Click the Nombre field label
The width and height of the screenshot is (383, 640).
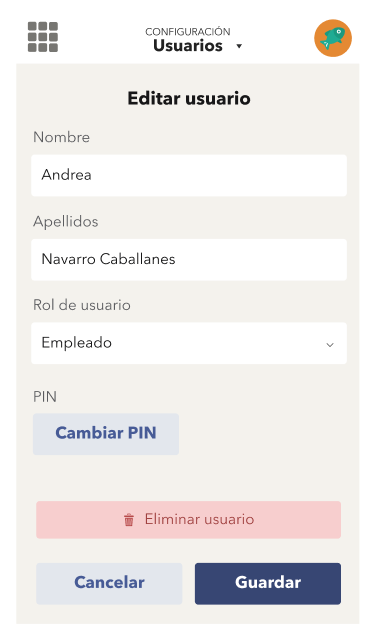click(x=61, y=137)
